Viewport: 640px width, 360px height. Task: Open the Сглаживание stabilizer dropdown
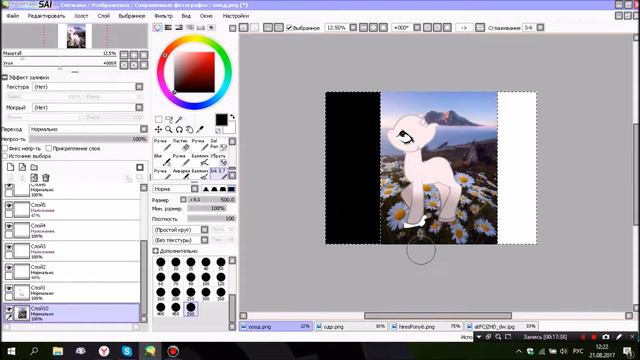(540, 27)
